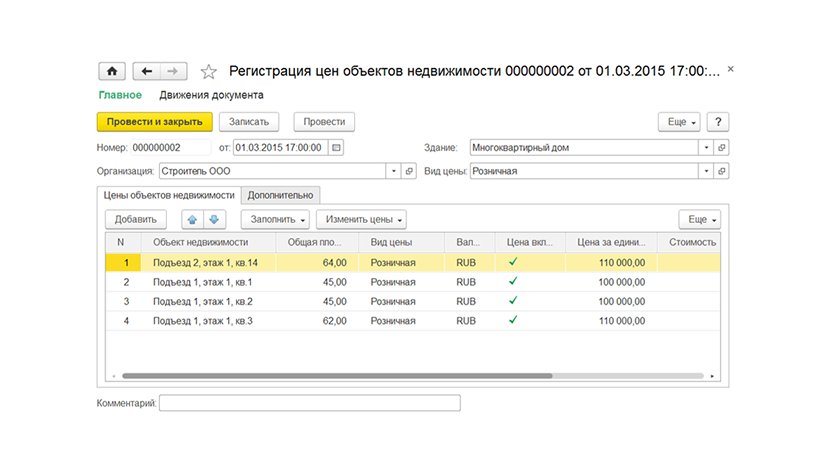Viewport: 830px width, 469px height.
Task: Click the scrollbar left arrow
Action: [113, 376]
